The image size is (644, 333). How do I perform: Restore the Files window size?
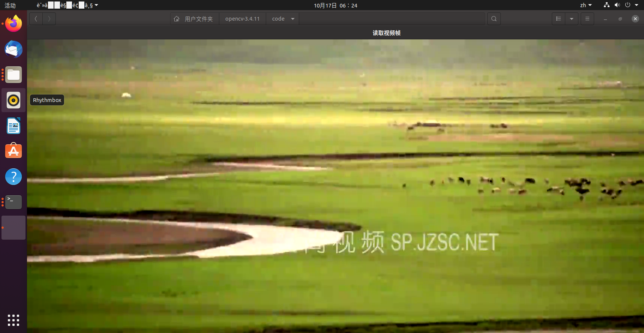(620, 19)
